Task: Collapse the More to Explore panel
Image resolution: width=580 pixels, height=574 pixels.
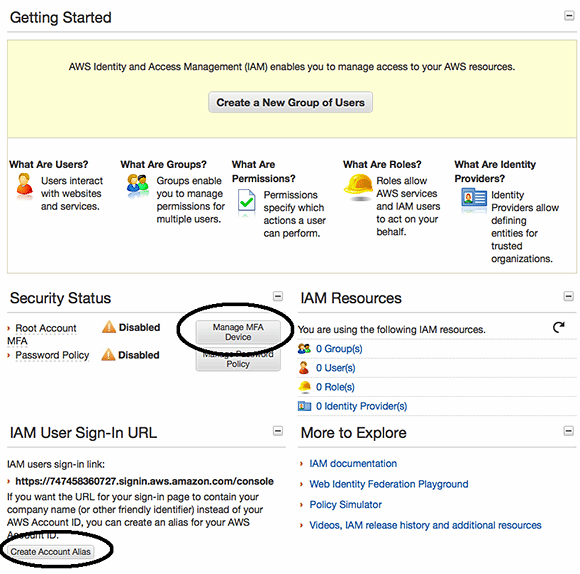Action: pyautogui.click(x=569, y=431)
